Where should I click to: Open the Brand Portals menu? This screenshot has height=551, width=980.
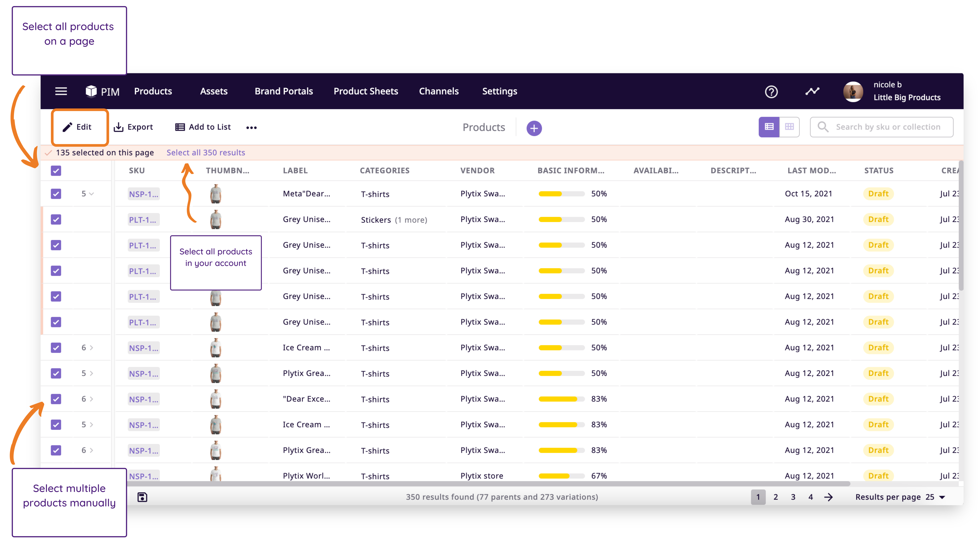[284, 91]
